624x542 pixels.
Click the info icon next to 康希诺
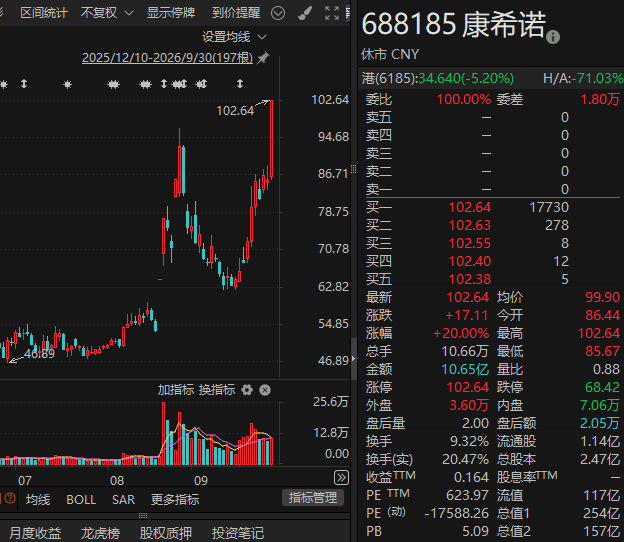pyautogui.click(x=553, y=37)
